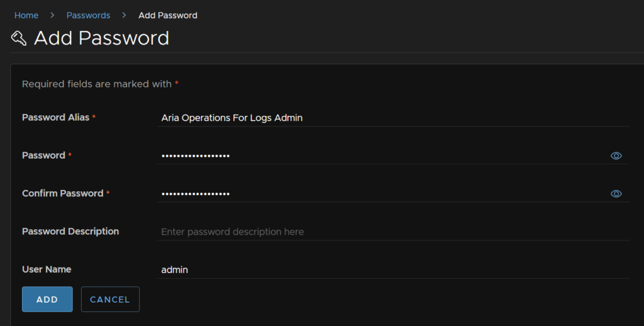Click the breadcrumb chevron after Home

pyautogui.click(x=52, y=15)
